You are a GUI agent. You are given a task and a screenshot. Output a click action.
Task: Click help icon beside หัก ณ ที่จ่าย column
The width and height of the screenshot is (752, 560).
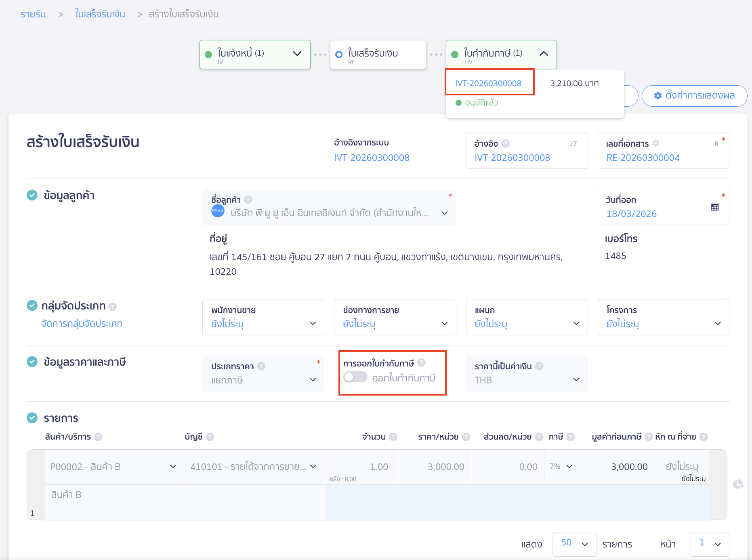click(704, 437)
